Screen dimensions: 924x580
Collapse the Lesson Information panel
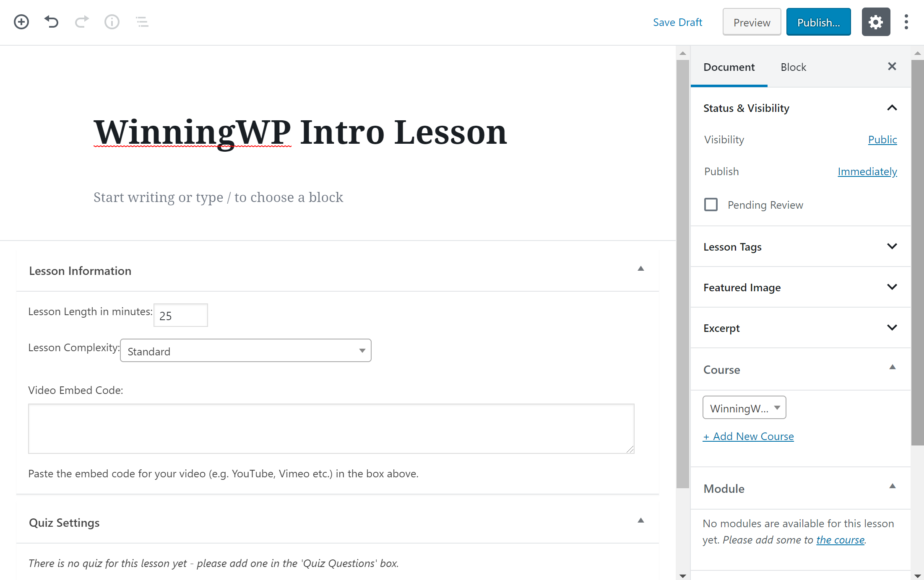pos(640,269)
